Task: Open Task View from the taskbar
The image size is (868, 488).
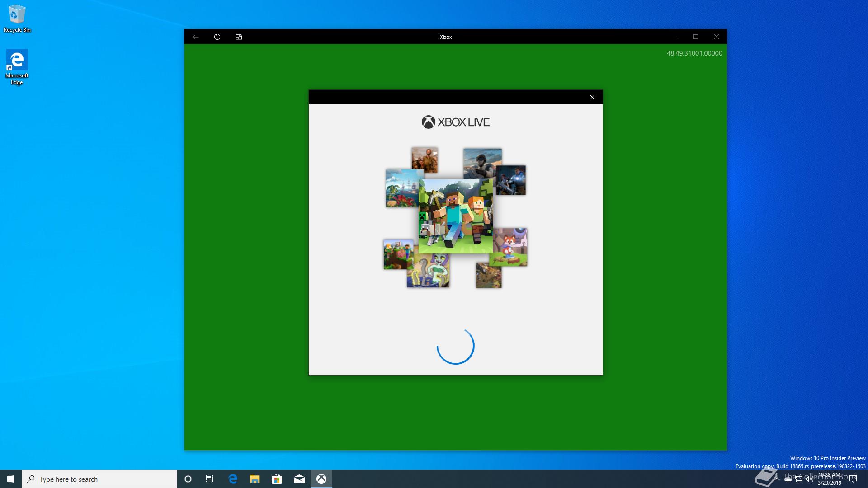Action: (210, 479)
